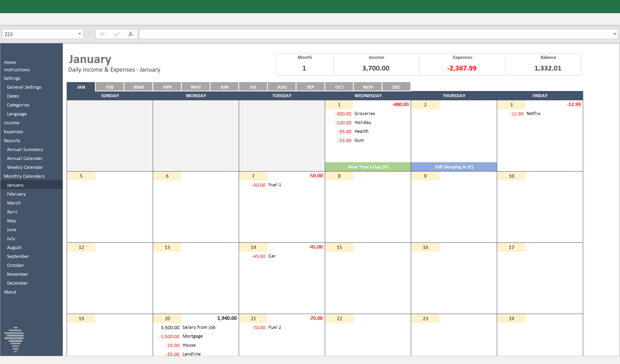Open Dates settings in the sidebar
The image size is (620, 364).
[13, 96]
